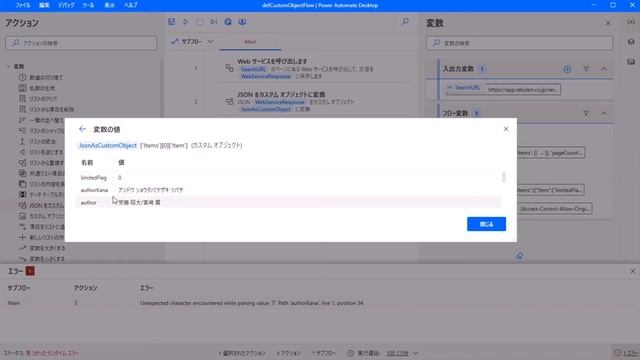The height and width of the screenshot is (360, 640).
Task: Click the save flow icon in the toolbar
Action: [x=171, y=22]
